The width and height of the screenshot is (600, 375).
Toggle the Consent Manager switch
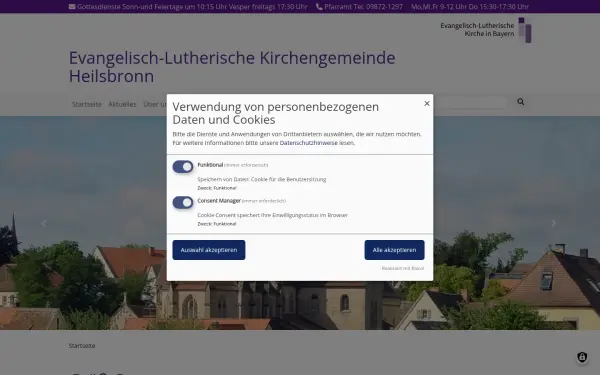point(183,202)
